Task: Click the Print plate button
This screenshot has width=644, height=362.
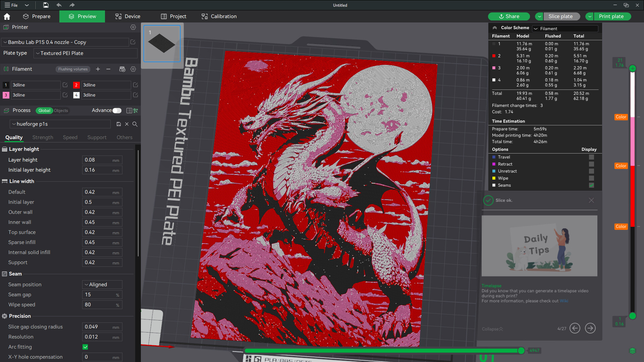Action: coord(611,16)
